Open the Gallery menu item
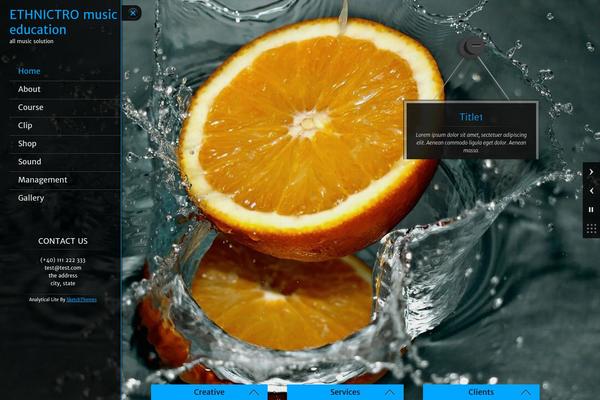The height and width of the screenshot is (400, 600). [31, 198]
